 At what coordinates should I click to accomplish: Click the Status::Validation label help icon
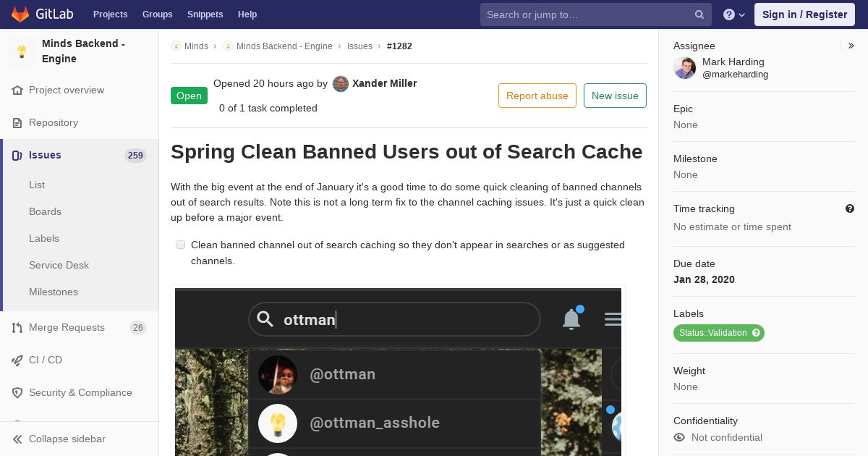click(756, 333)
